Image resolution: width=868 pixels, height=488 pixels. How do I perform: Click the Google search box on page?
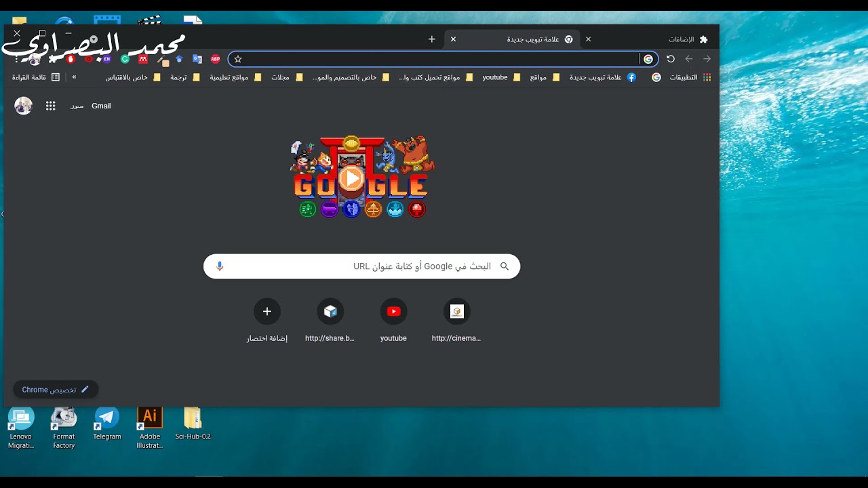pyautogui.click(x=362, y=266)
